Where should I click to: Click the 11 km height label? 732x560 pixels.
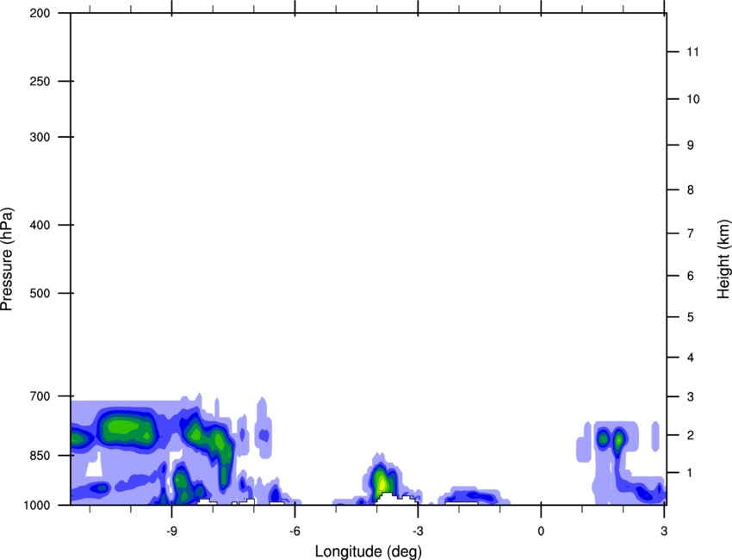click(692, 52)
